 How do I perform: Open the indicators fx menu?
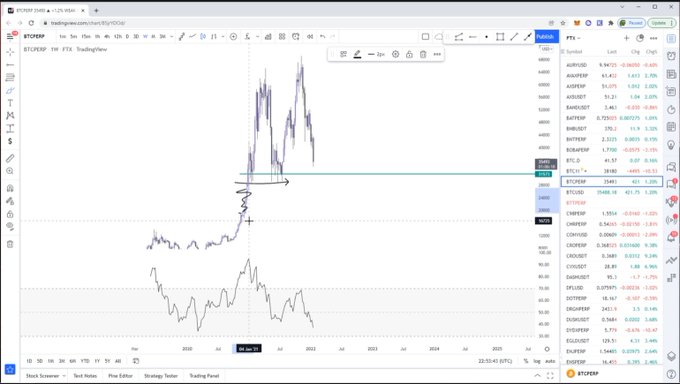coord(247,36)
